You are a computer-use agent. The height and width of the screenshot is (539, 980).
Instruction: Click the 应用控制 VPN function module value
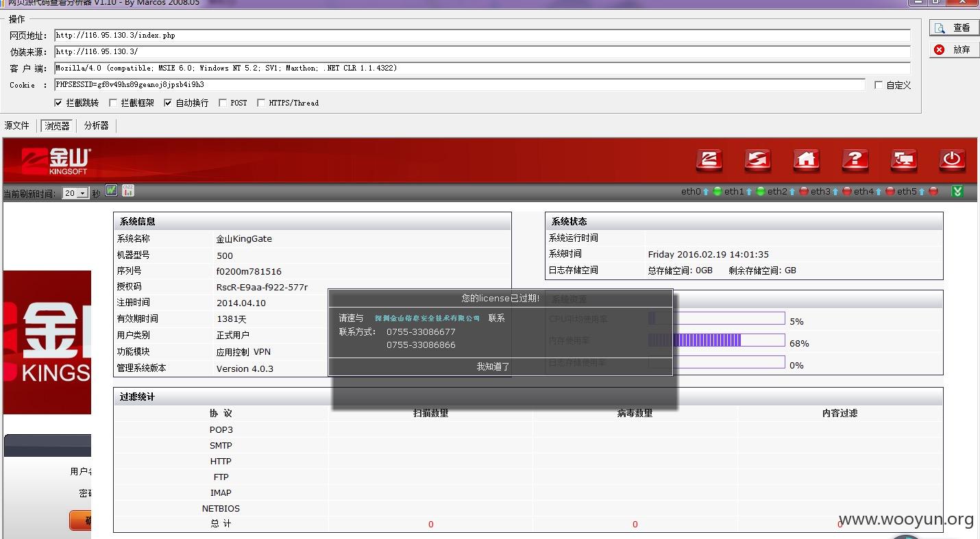(243, 352)
